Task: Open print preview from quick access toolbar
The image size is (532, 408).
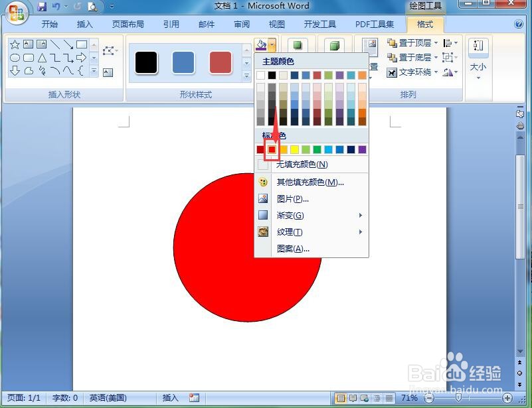Action: click(x=92, y=7)
